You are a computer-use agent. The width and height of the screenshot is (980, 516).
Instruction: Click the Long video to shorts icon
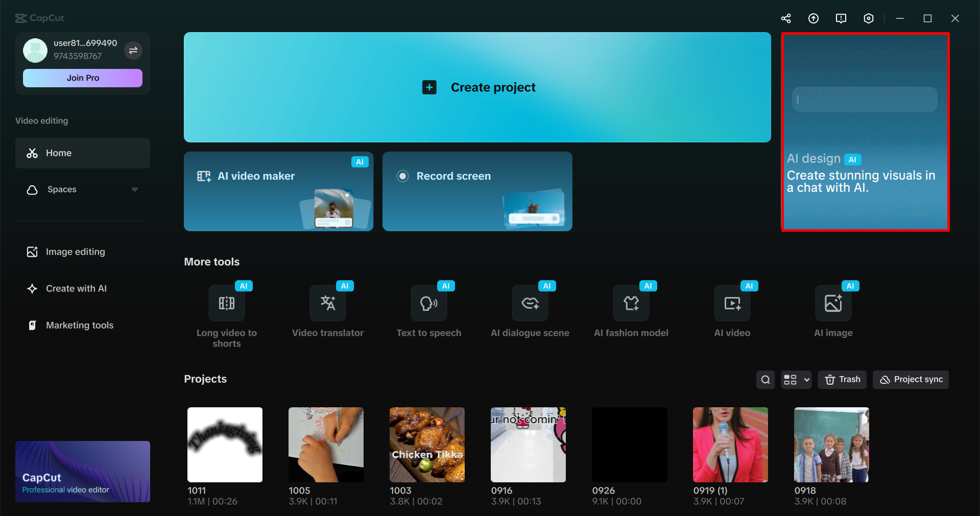point(227,303)
